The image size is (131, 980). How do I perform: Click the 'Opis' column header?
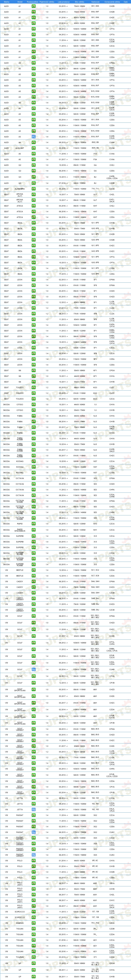click(125, 2)
